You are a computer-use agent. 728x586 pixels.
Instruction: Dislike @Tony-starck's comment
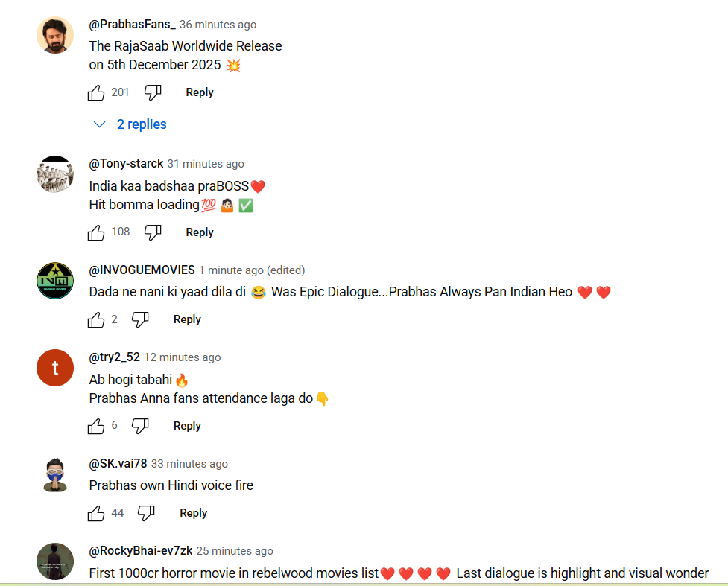pos(153,232)
